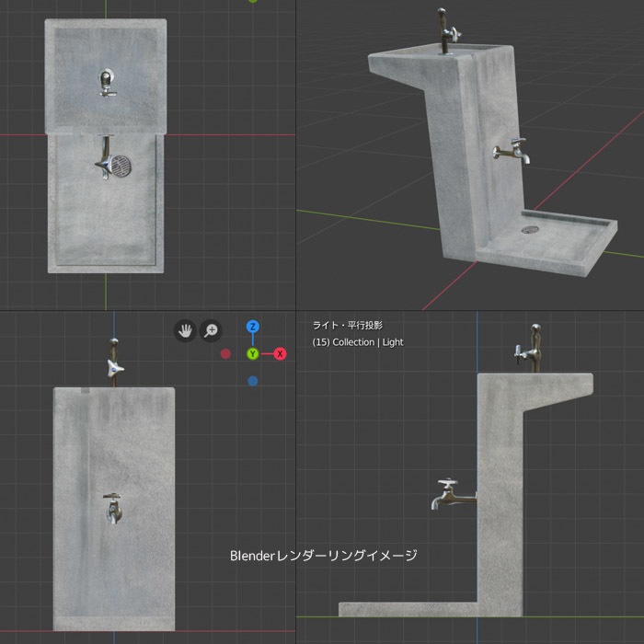Viewport: 644px width, 644px height.
Task: Click the blue Z axis gizmo circle
Action: [253, 327]
